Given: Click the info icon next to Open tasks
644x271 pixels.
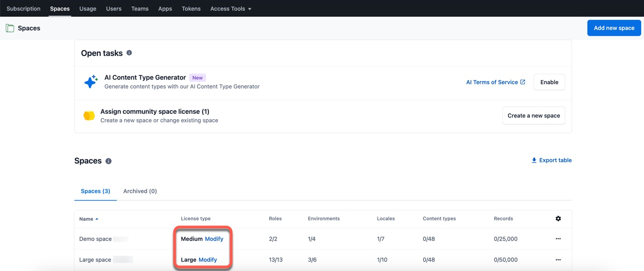Looking at the screenshot, I should 129,52.
